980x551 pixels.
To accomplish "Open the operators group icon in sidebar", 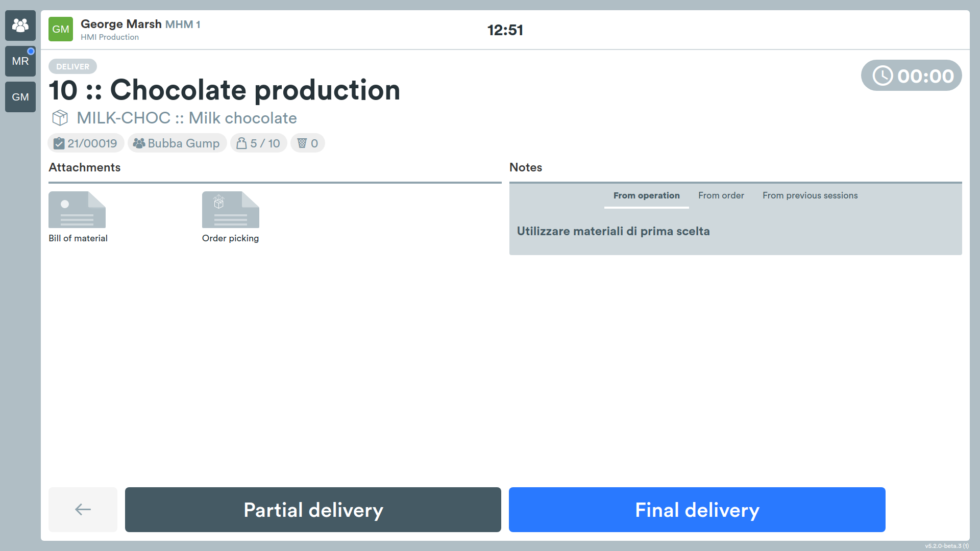I will (x=20, y=26).
